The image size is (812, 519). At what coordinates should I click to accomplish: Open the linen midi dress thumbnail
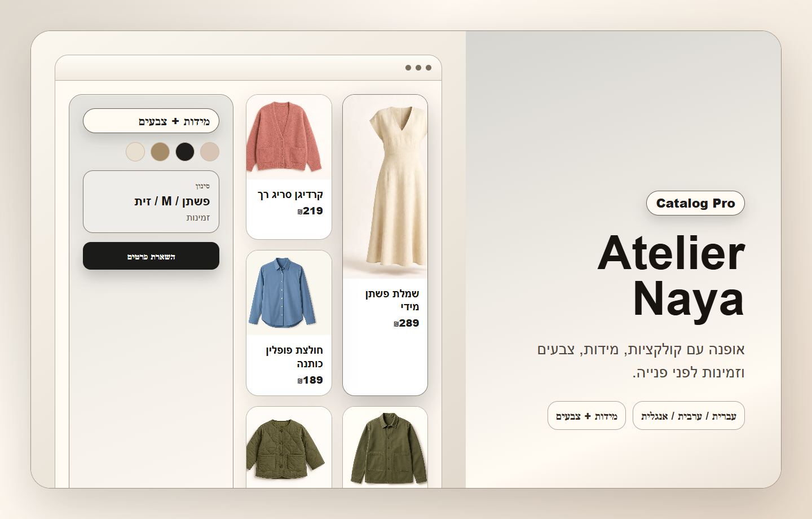click(x=385, y=187)
